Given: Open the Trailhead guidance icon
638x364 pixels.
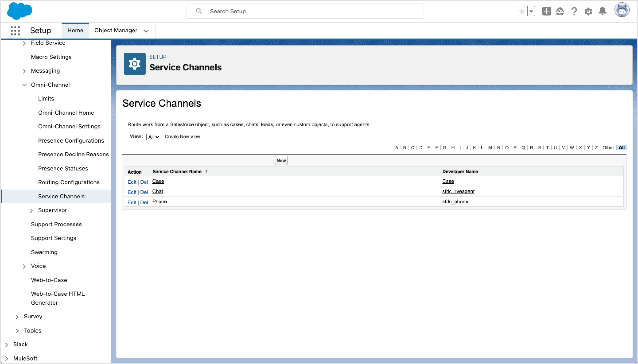Looking at the screenshot, I should [x=560, y=11].
